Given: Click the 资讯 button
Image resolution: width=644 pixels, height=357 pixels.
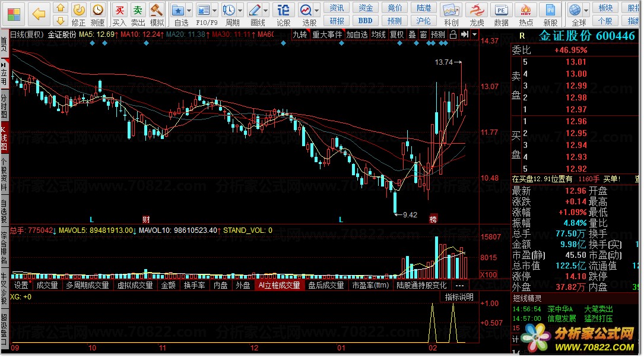Looking at the screenshot, I should point(337,8).
